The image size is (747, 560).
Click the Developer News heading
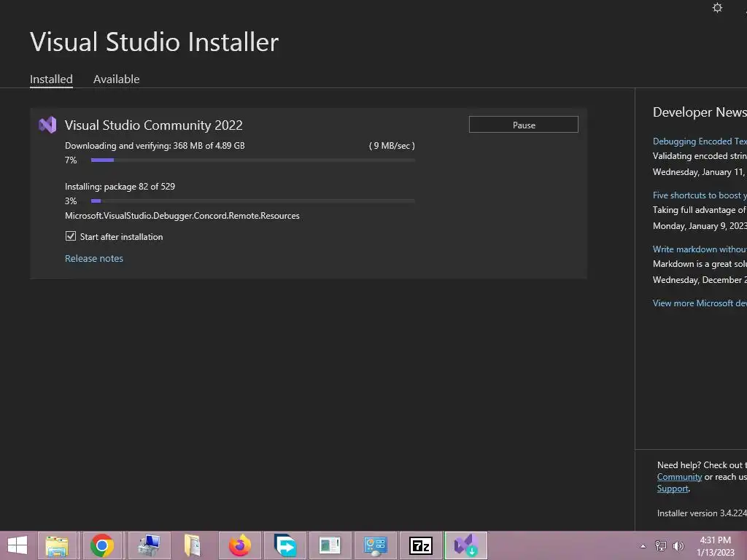click(x=700, y=112)
